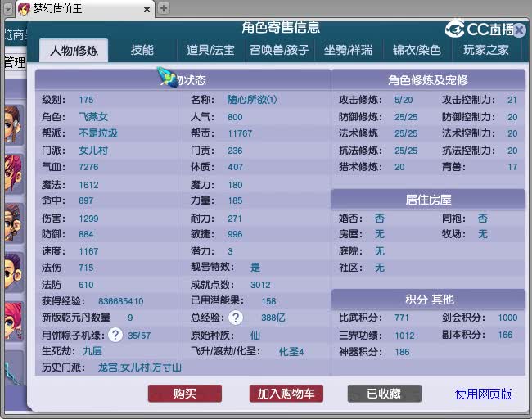
Task: Close the 梦幻估价王 browser tab
Action: (x=147, y=10)
